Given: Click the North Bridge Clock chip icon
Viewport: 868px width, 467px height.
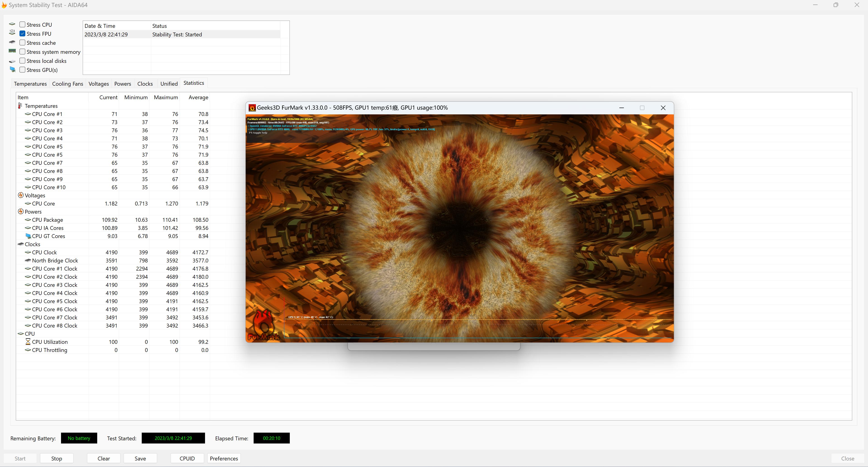Looking at the screenshot, I should coord(28,260).
